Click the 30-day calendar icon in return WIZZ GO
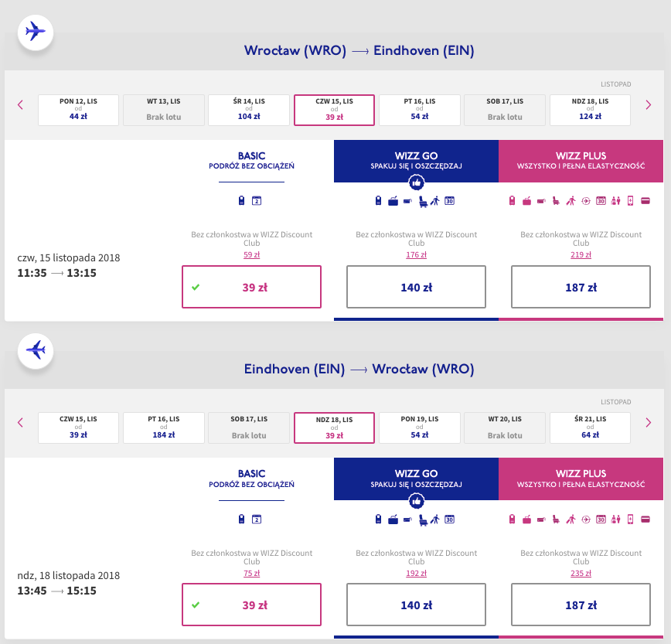The width and height of the screenshot is (671, 644). coord(449,519)
